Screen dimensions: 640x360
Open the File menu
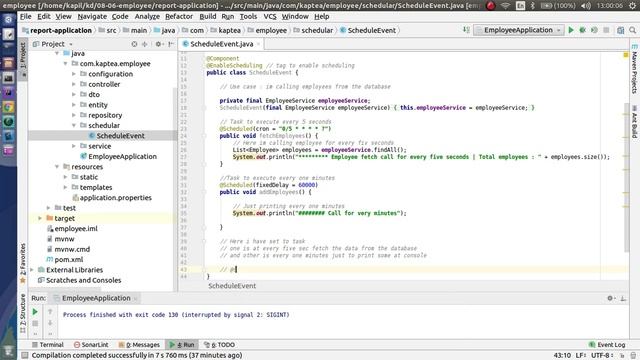pyautogui.click(x=25, y=17)
